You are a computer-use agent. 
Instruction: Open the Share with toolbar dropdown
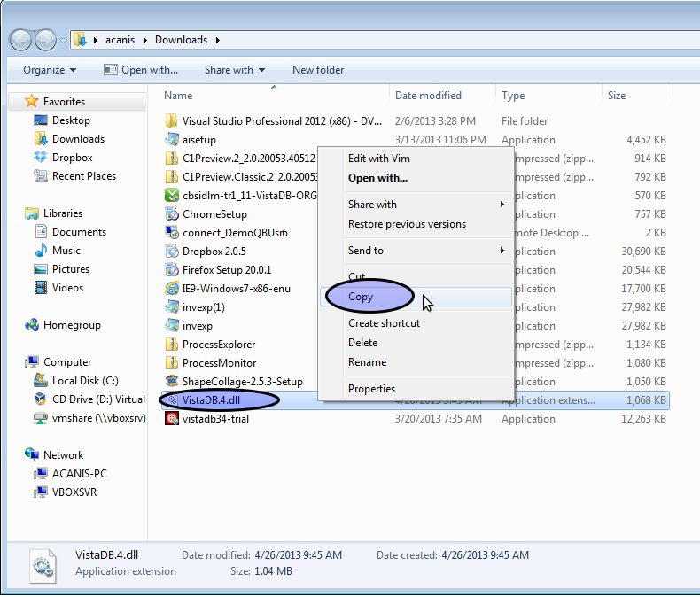point(235,70)
